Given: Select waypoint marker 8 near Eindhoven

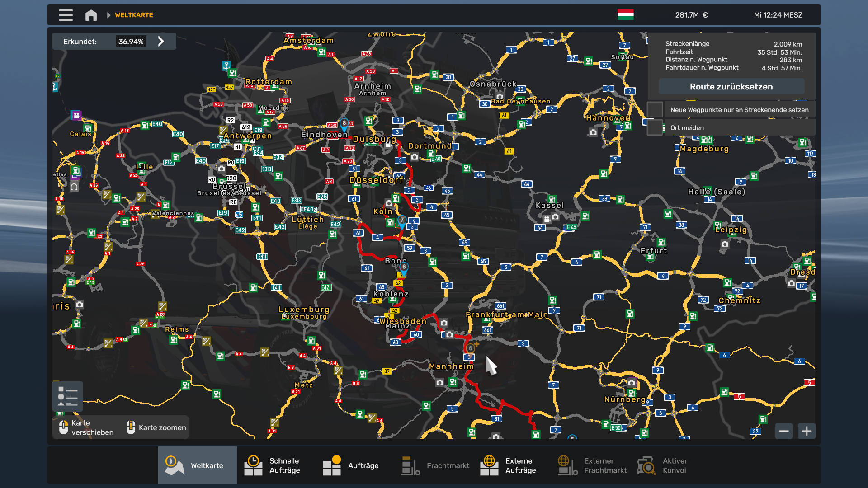Looking at the screenshot, I should [344, 124].
